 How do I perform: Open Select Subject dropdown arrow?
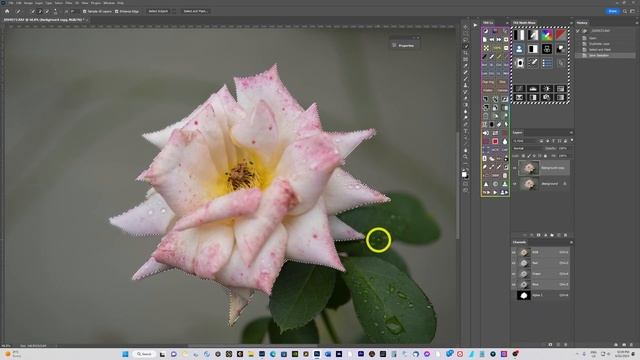click(x=174, y=11)
